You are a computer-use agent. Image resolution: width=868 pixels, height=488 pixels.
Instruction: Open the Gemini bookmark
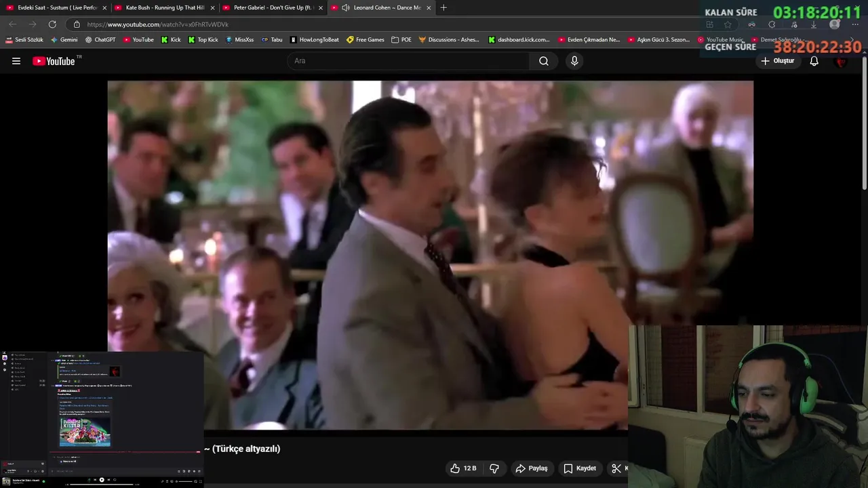tap(64, 40)
